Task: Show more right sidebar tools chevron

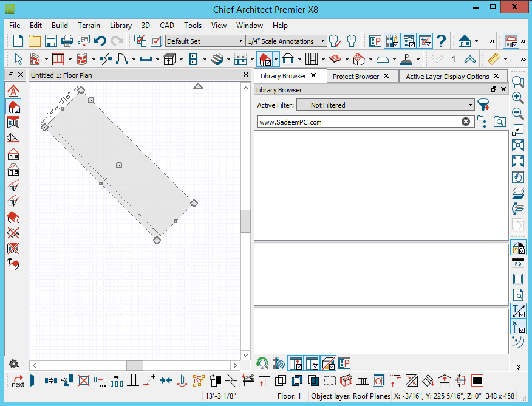Action: tap(518, 366)
